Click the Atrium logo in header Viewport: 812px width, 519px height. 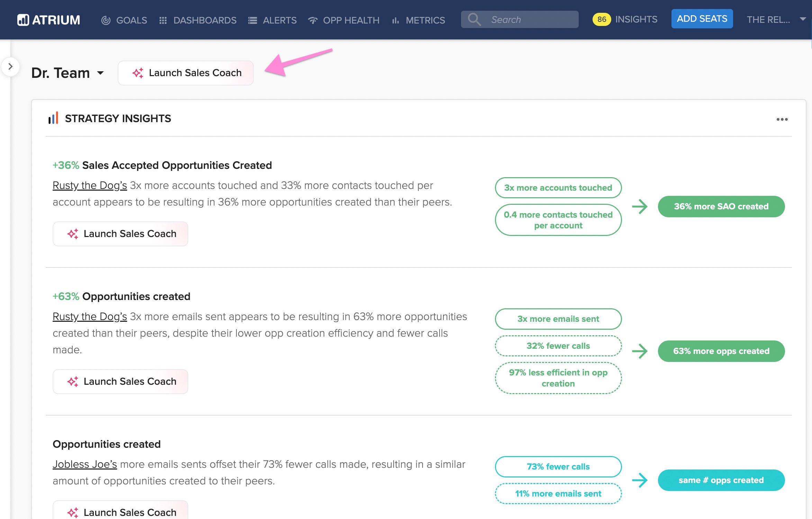tap(49, 20)
